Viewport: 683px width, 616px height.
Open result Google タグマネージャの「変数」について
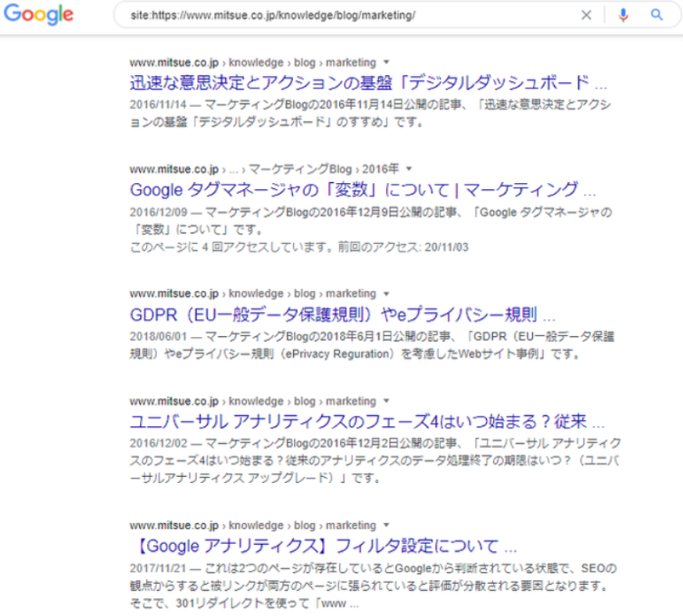point(363,190)
